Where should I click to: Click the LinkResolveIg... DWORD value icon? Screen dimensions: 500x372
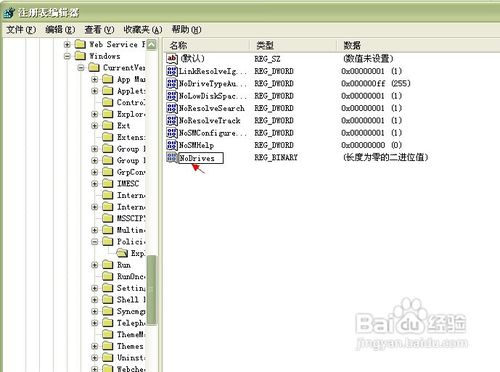click(172, 71)
